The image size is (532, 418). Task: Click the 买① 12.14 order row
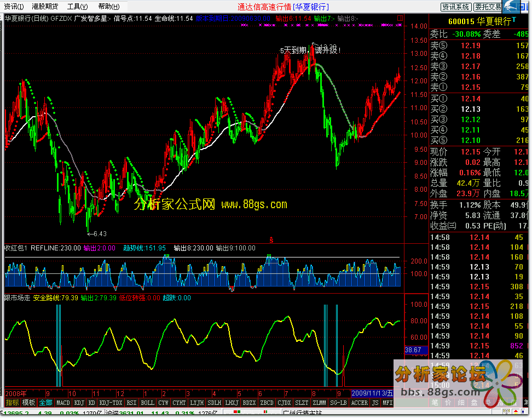(x=479, y=99)
